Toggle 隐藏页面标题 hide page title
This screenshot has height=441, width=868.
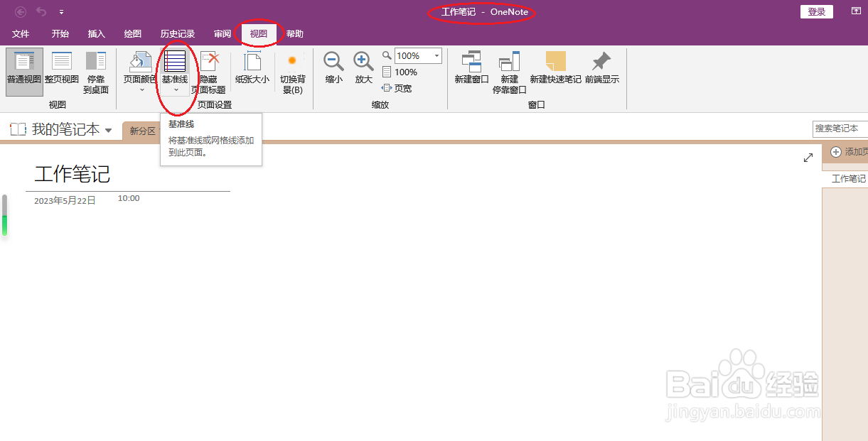208,72
